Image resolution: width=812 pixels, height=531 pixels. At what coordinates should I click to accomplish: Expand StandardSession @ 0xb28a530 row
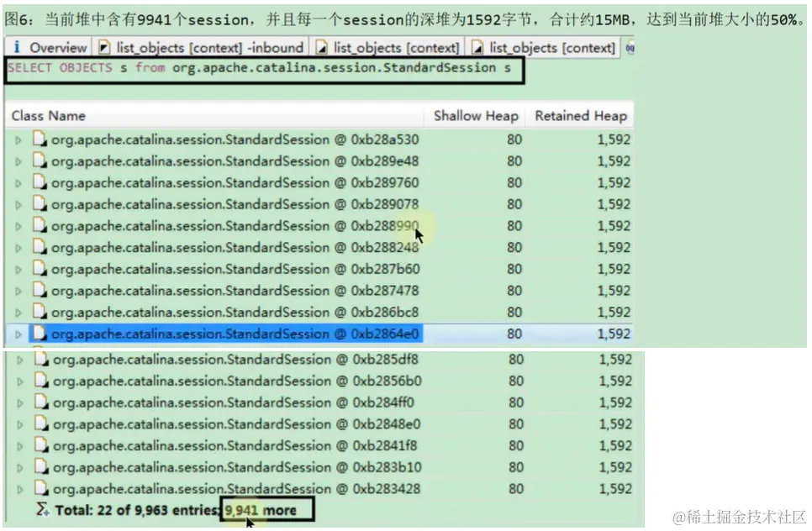(18, 139)
